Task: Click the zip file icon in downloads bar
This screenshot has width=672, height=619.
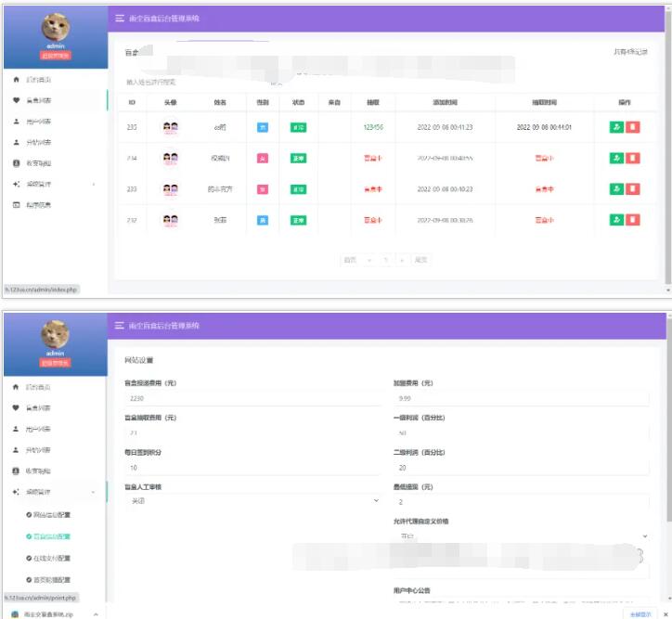Action: click(x=15, y=613)
